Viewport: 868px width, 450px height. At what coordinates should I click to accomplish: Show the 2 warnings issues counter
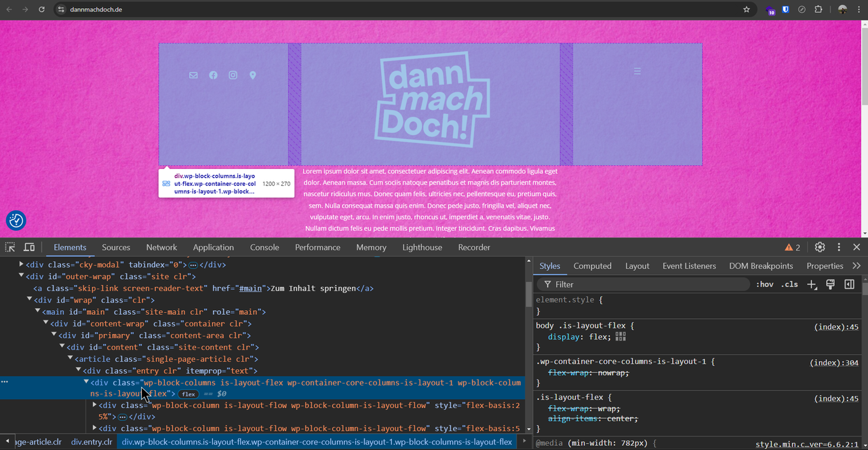[x=793, y=247]
